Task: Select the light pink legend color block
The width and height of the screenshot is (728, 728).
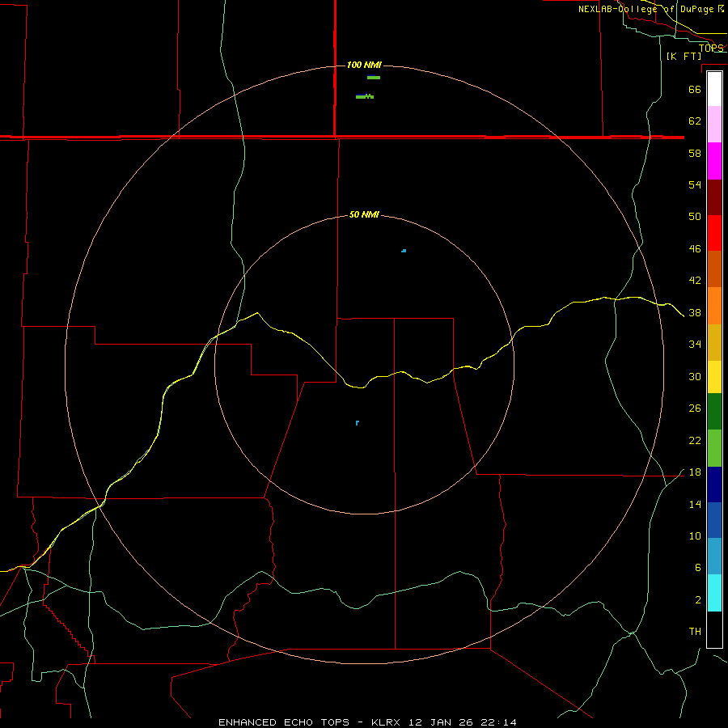Action: (714, 125)
